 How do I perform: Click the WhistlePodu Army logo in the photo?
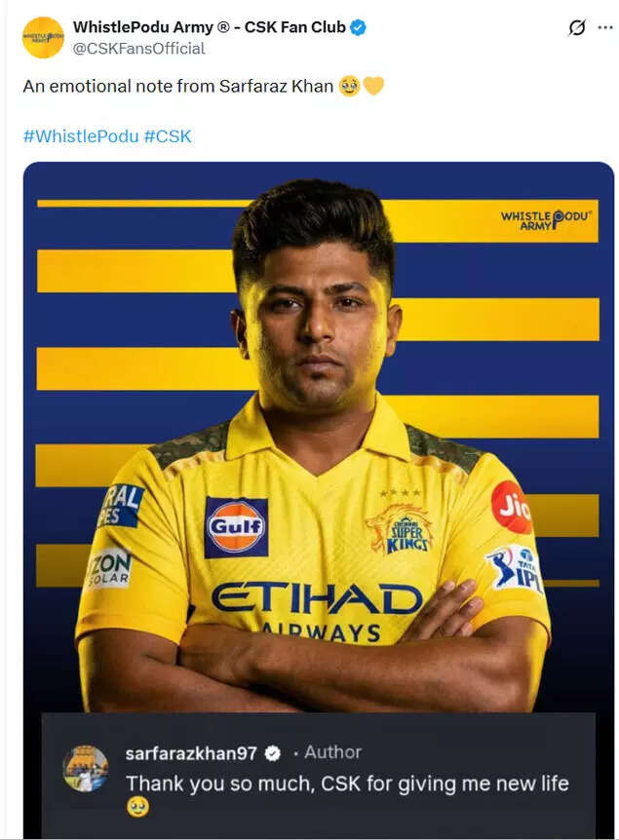click(546, 220)
